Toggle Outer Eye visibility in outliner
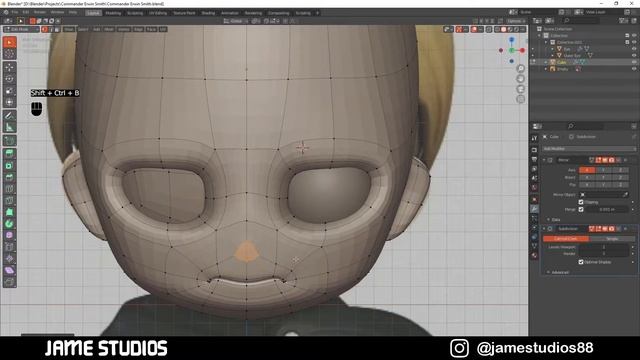This screenshot has height=360, width=640. [x=634, y=56]
